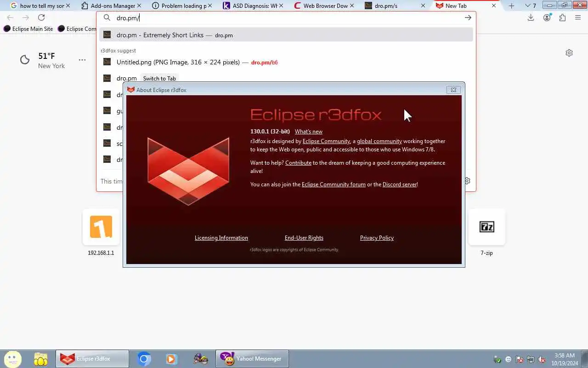Open the blue circular browser taskbar icon
This screenshot has height=368, width=588.
[144, 359]
